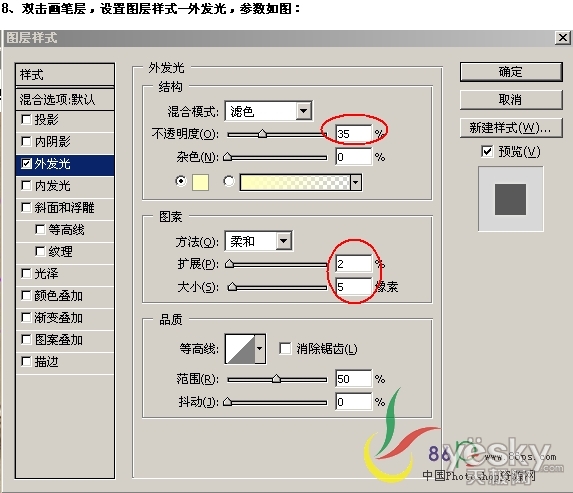
Task: Toggle the 预览 preview checkbox
Action: click(x=487, y=151)
